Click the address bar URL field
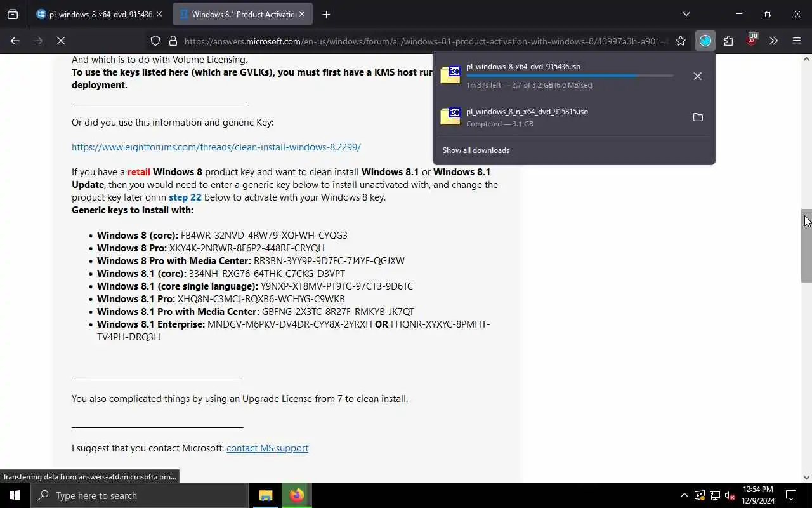The width and height of the screenshot is (812, 508). tap(426, 41)
